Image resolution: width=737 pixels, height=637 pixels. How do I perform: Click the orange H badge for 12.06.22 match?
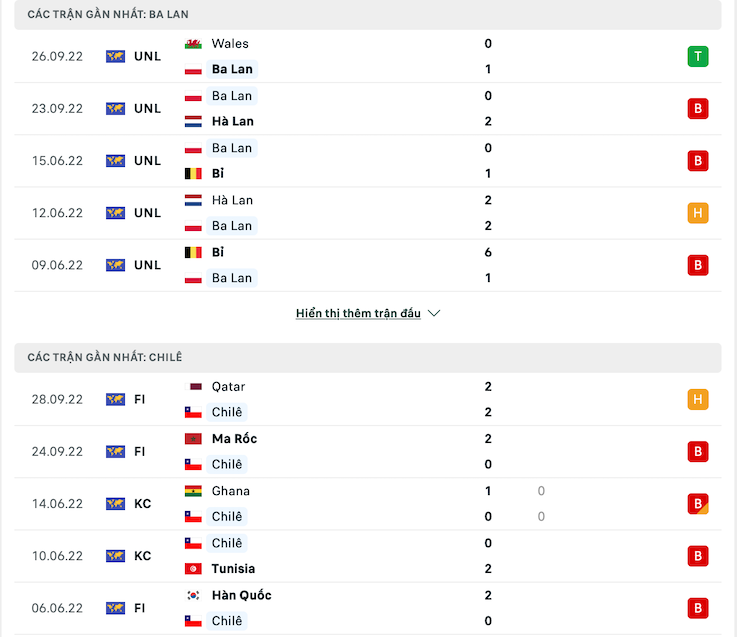(x=698, y=213)
